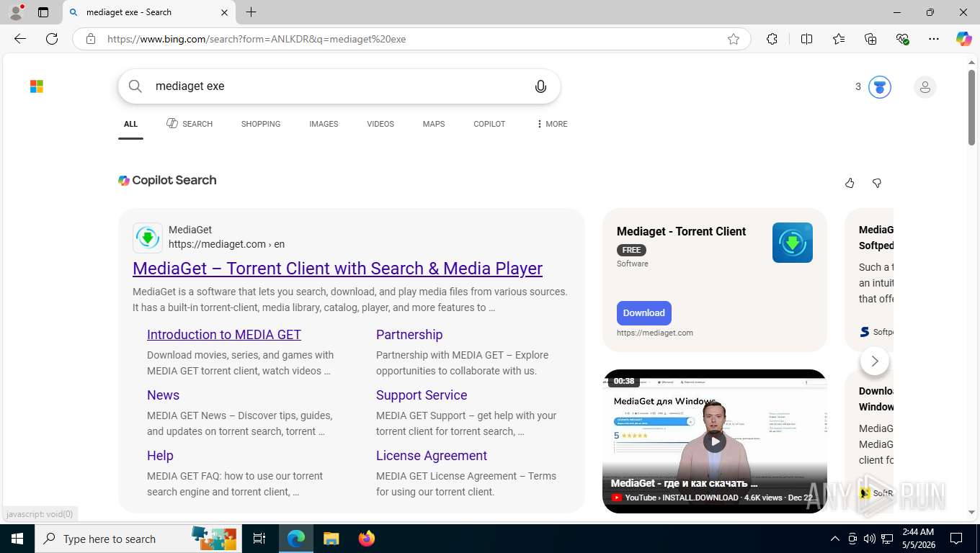
Task: Select the ALL results tab
Action: (x=130, y=124)
